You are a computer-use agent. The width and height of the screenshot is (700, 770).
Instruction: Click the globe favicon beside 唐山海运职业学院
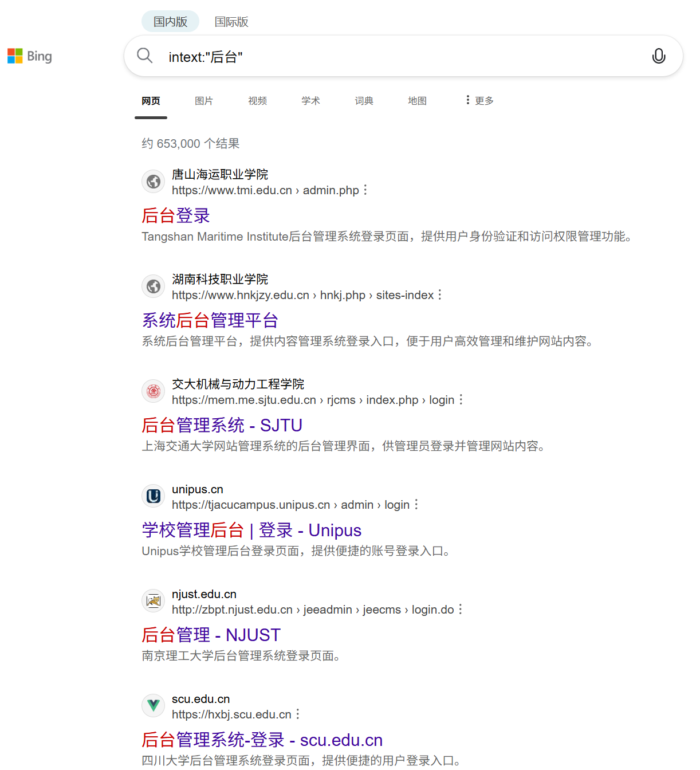(x=153, y=181)
